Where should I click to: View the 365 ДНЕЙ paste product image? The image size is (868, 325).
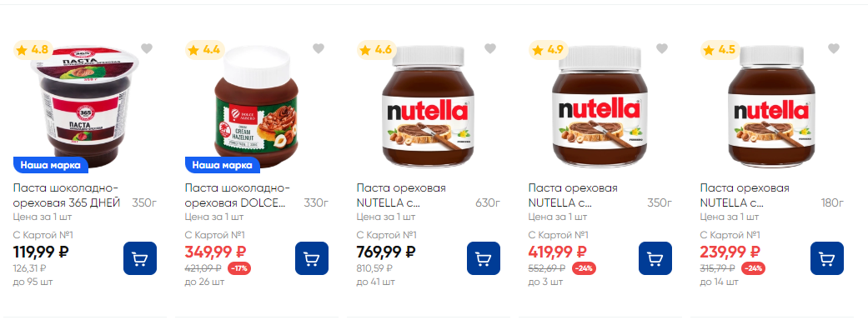pyautogui.click(x=83, y=107)
